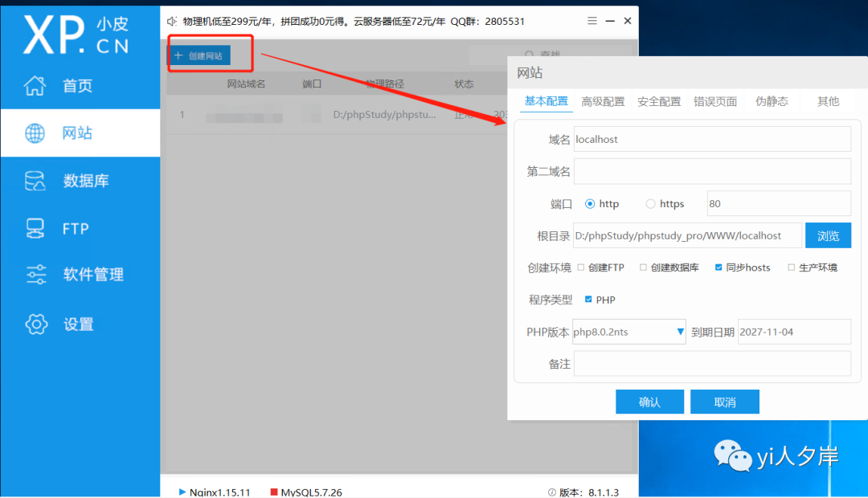
Task: Select the http radio button
Action: pos(590,204)
